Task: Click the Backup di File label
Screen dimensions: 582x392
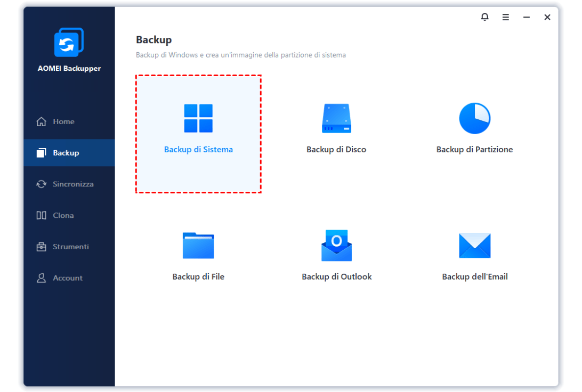Action: (198, 276)
